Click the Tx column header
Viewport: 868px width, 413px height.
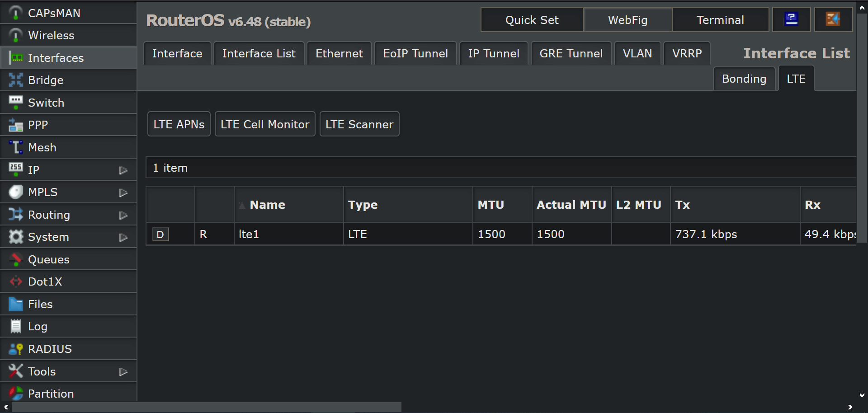(x=735, y=205)
